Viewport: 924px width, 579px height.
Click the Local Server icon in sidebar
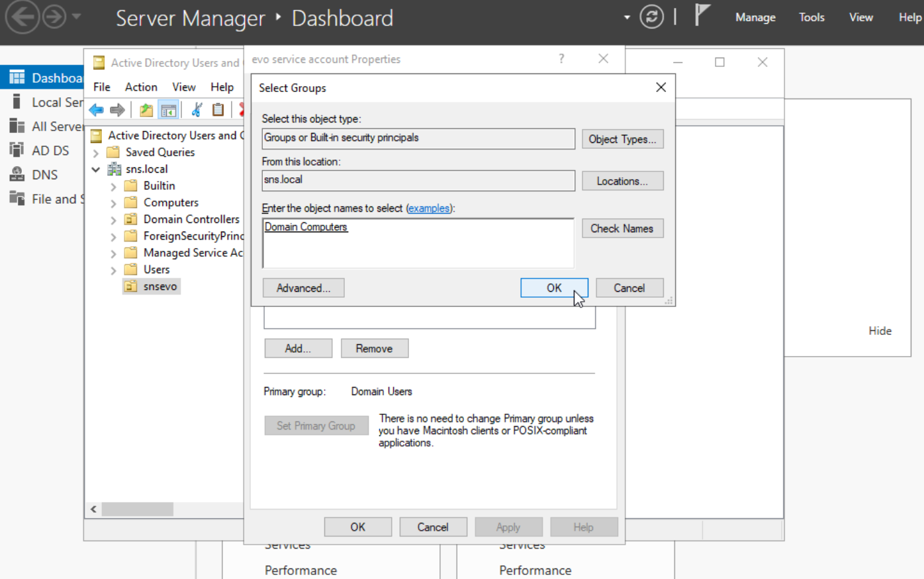pyautogui.click(x=17, y=102)
